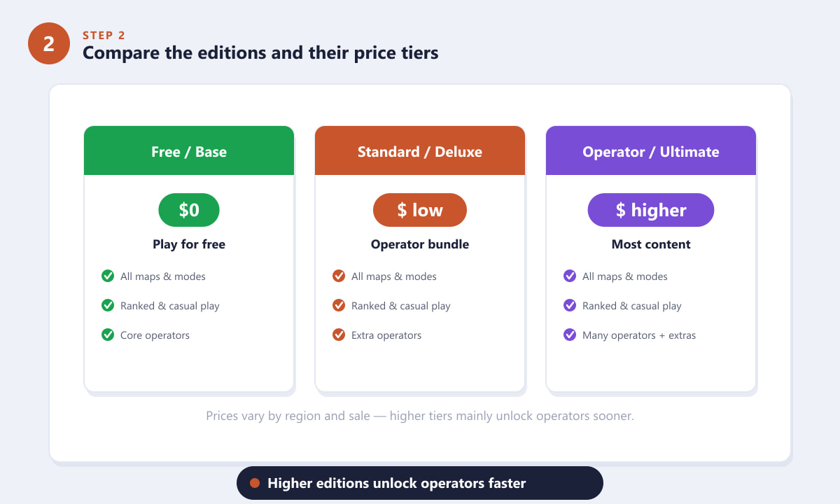Viewport: 840px width, 504px height.
Task: Click the orange dot in the bottom banner
Action: (255, 483)
